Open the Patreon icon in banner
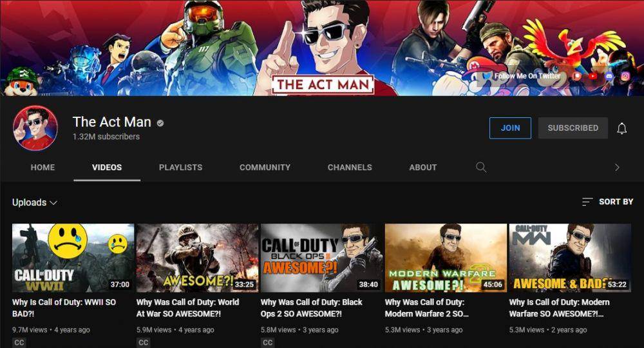 (x=577, y=76)
